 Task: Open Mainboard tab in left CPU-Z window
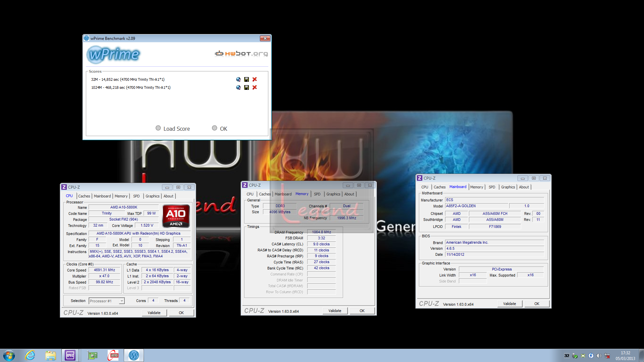coord(102,196)
